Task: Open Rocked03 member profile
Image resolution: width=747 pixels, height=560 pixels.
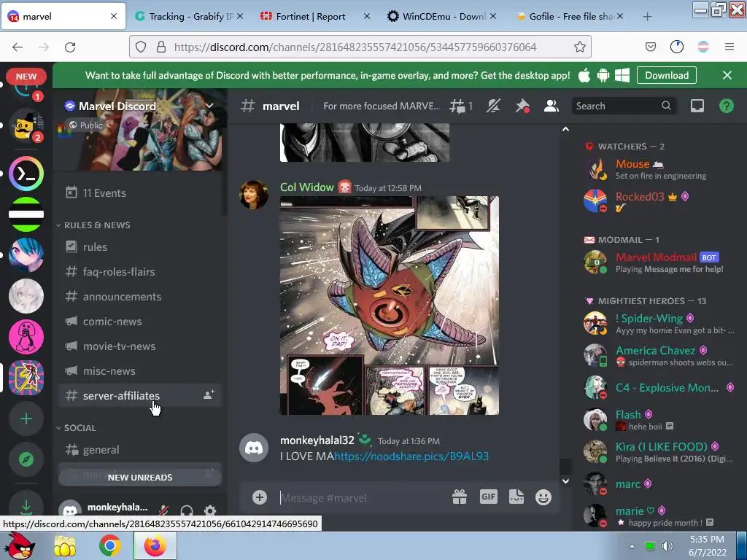Action: point(659,201)
